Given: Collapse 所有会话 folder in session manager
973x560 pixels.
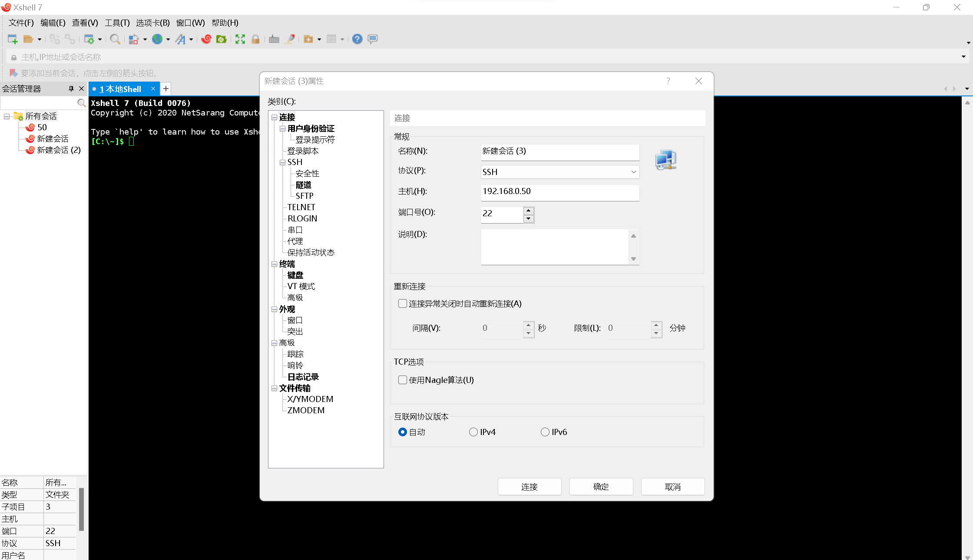Looking at the screenshot, I should [x=7, y=116].
